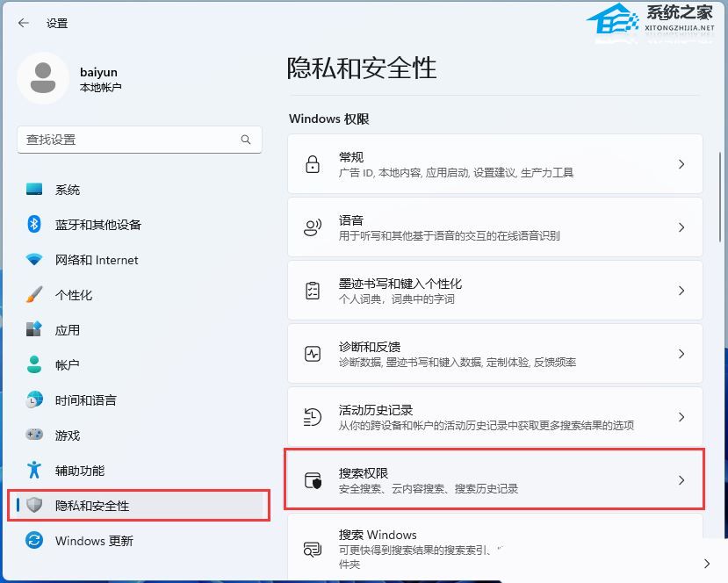
Task: Click the Windows 更新 sync icon
Action: [x=34, y=540]
